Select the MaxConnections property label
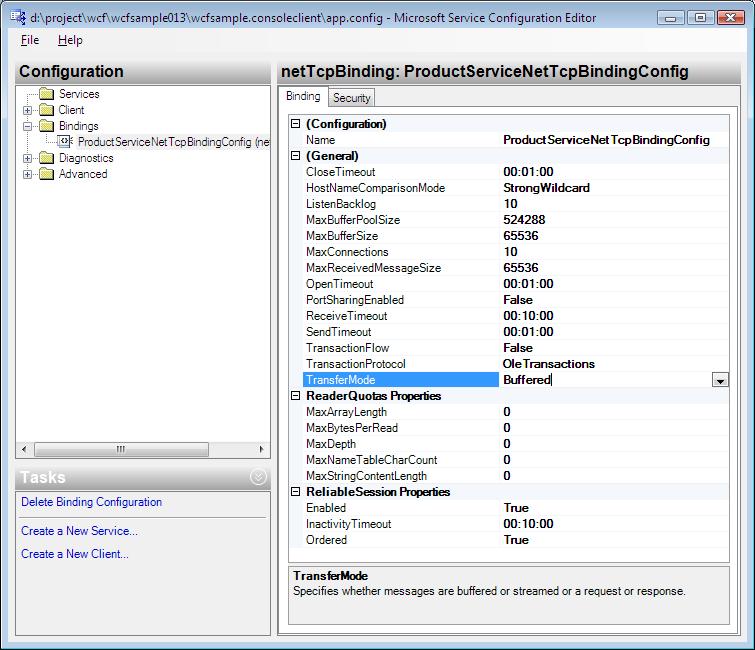Image resolution: width=755 pixels, height=650 pixels. tap(347, 252)
